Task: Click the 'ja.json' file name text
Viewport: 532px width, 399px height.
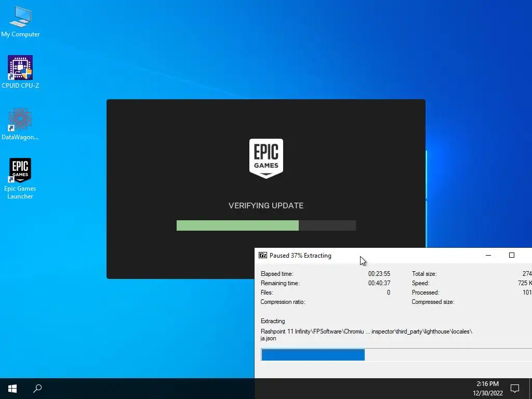Action: pyautogui.click(x=269, y=338)
